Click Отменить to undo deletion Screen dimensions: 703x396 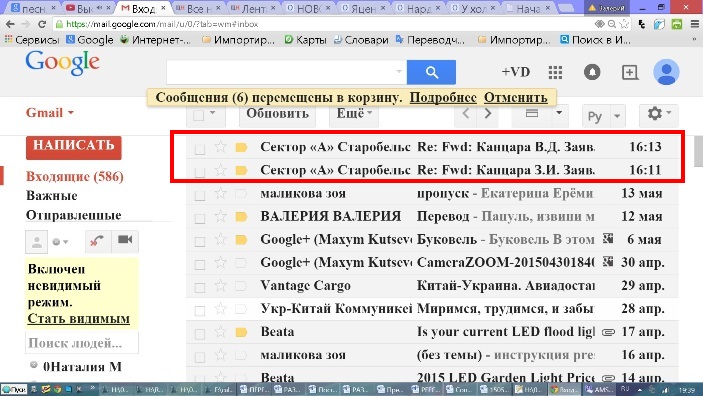tap(516, 98)
